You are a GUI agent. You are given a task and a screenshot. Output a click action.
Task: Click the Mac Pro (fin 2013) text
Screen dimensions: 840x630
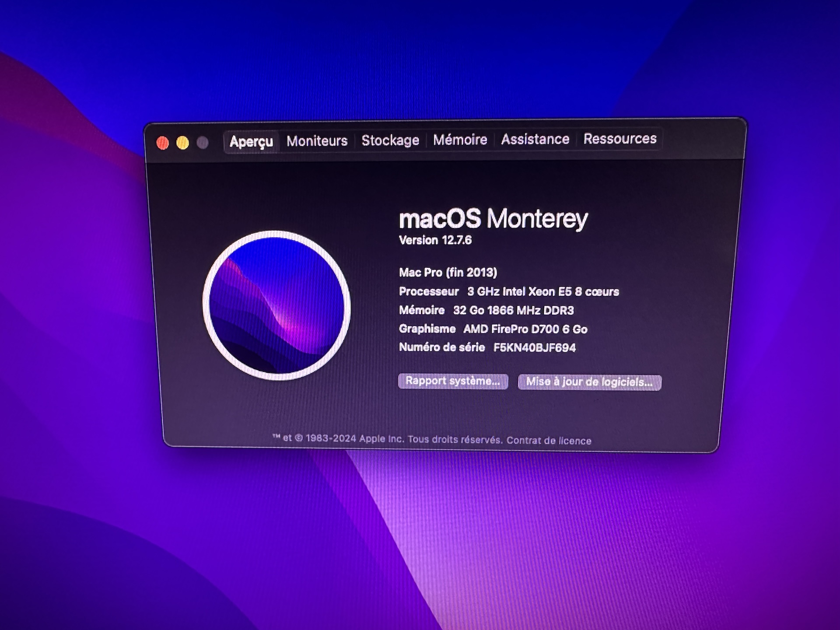point(448,273)
